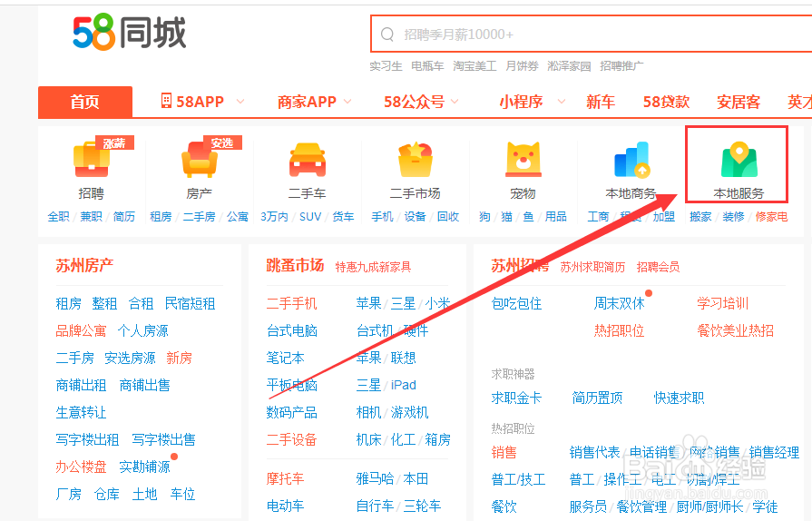Expand the 商家APP dropdown arrow
This screenshot has width=812, height=521.
347,102
